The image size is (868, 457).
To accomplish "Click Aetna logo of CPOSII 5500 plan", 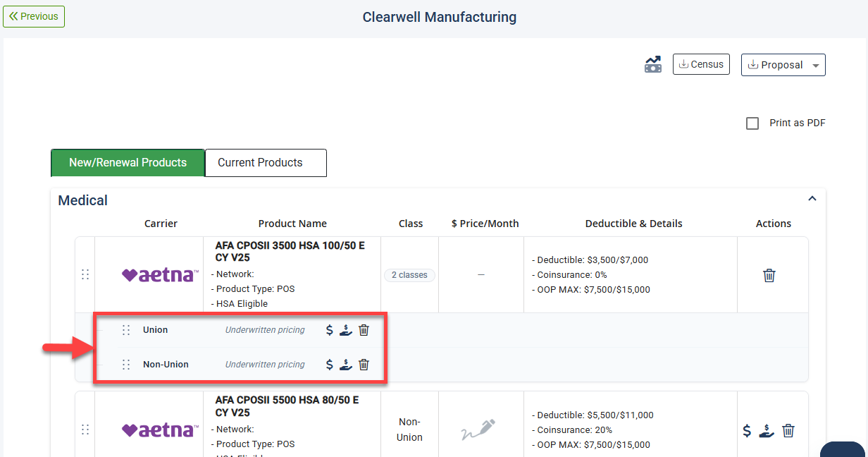I will pyautogui.click(x=160, y=429).
